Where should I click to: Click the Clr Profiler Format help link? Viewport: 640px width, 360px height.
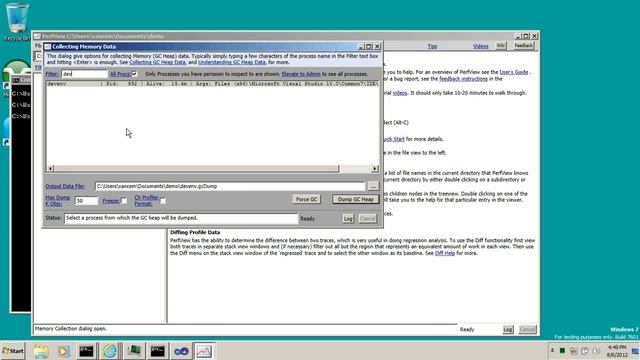(146, 200)
